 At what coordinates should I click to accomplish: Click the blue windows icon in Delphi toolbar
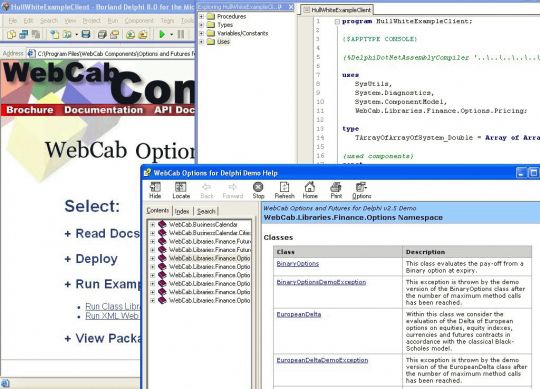point(23,34)
